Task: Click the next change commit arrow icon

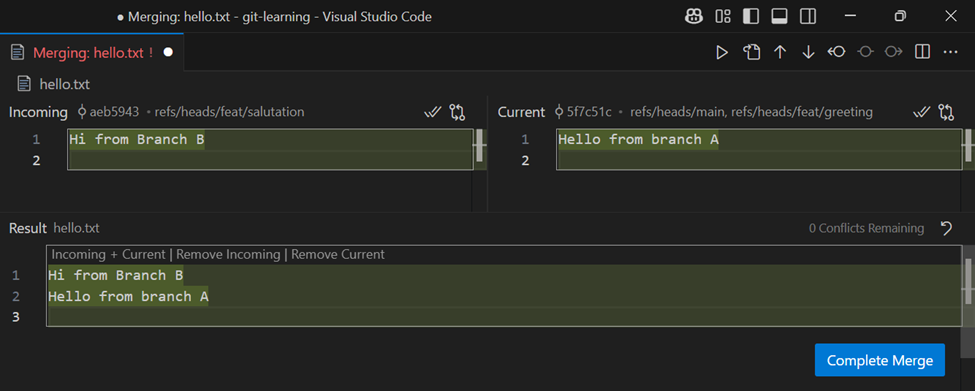Action: 894,53
